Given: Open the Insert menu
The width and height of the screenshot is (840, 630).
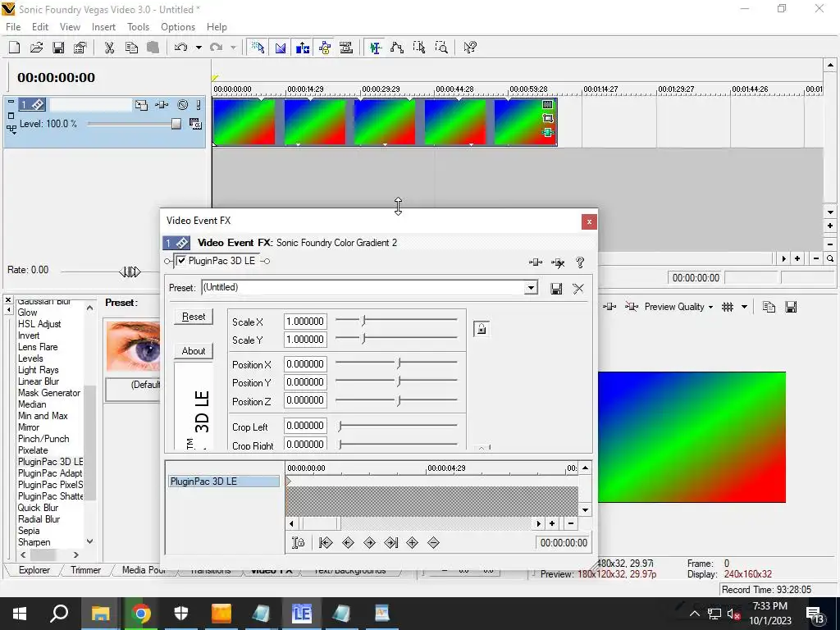Looking at the screenshot, I should (x=103, y=27).
